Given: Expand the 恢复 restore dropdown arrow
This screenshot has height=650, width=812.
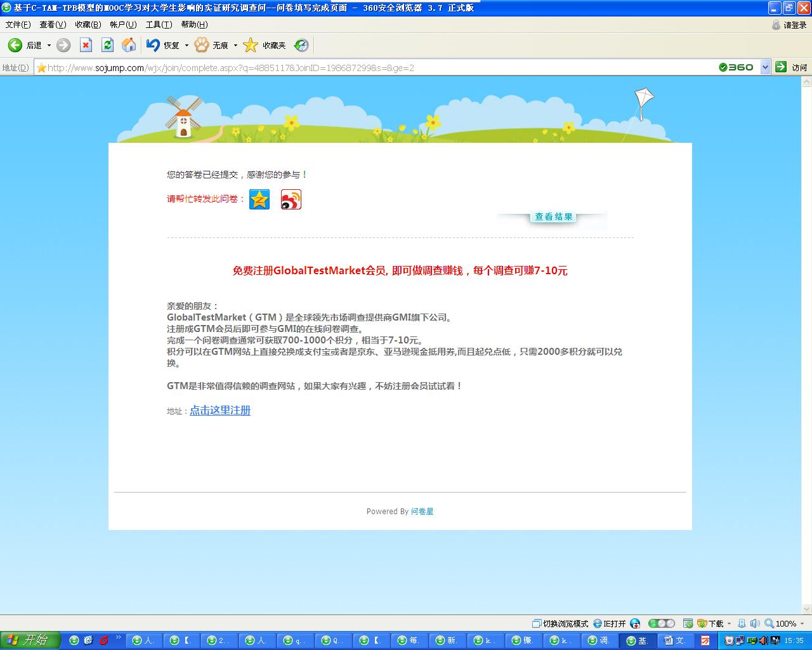Looking at the screenshot, I should coord(187,46).
